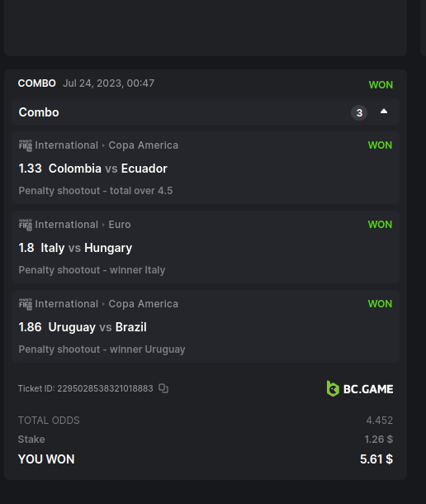426x504 pixels.
Task: Click the top WON status label of the combo
Action: coord(381,85)
